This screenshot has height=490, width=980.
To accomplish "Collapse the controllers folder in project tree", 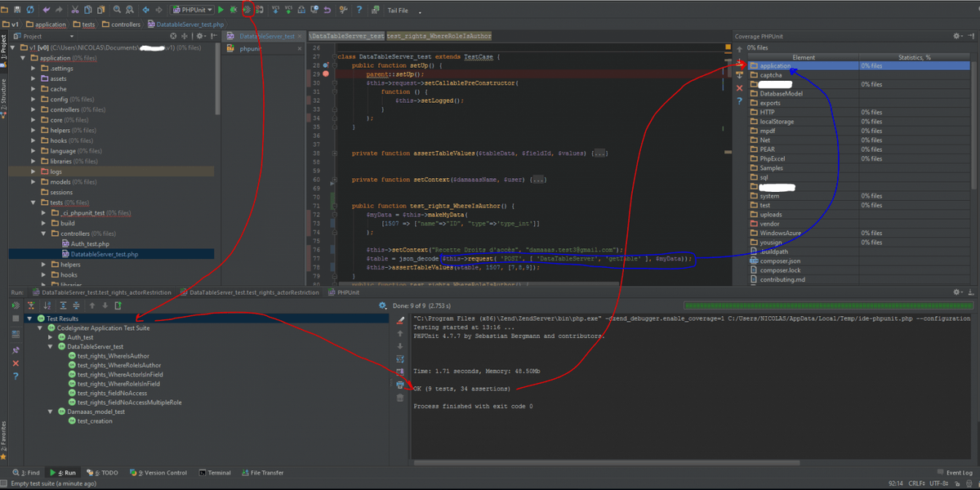I will 44,234.
